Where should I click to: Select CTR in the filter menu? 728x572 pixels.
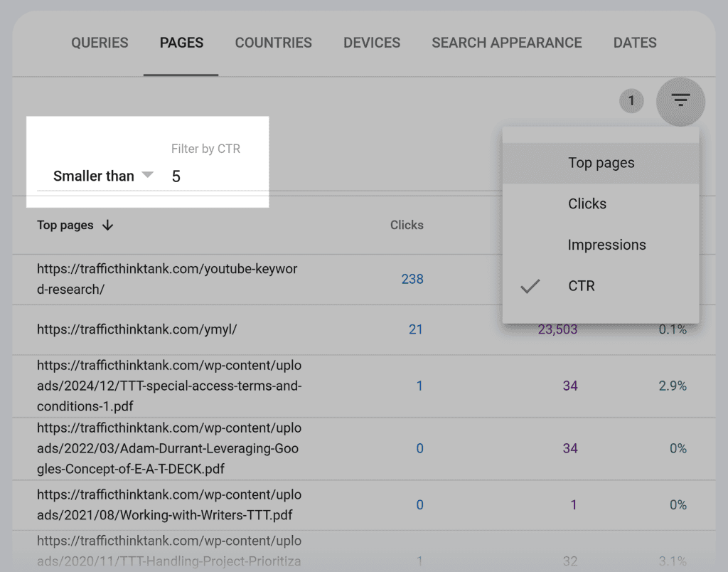point(581,286)
